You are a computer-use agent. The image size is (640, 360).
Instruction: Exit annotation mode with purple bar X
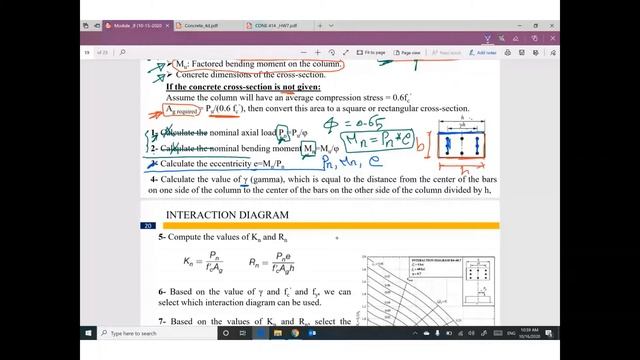[x=552, y=38]
